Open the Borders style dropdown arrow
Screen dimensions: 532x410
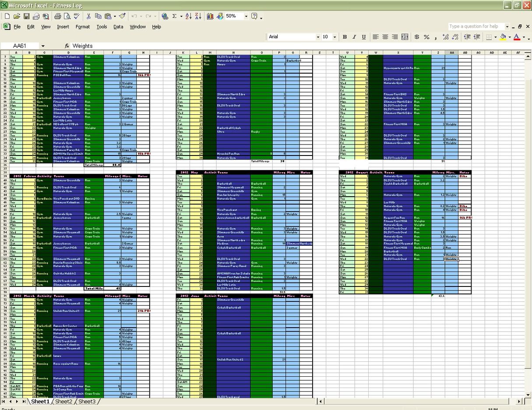[496, 37]
